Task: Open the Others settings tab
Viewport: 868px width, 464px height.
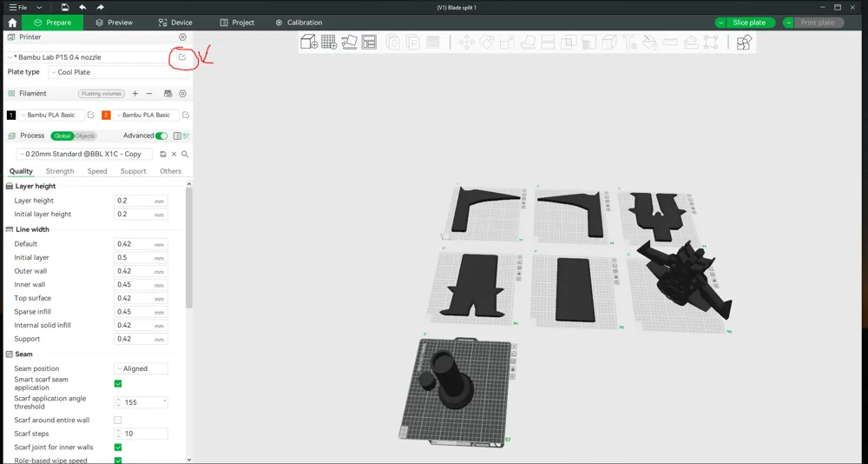Action: coord(170,171)
